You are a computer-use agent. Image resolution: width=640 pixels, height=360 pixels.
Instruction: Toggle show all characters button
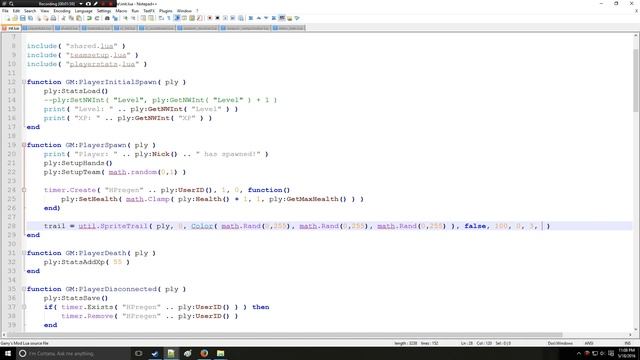click(169, 18)
